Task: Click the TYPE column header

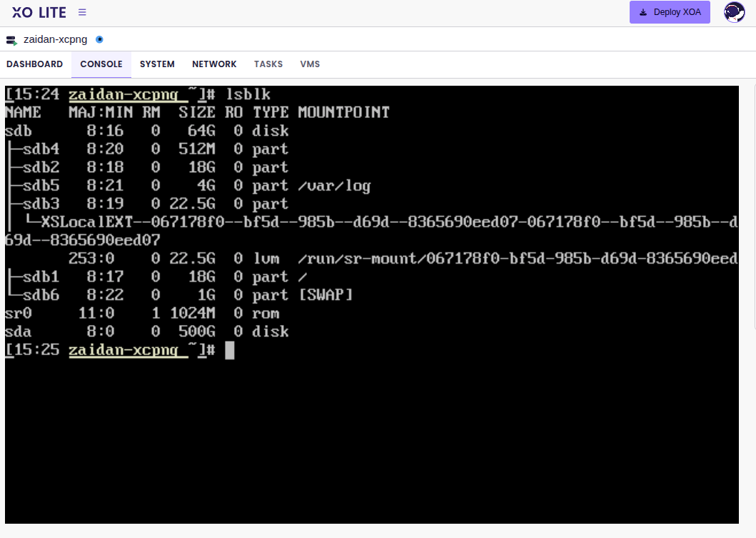Action: (x=271, y=112)
